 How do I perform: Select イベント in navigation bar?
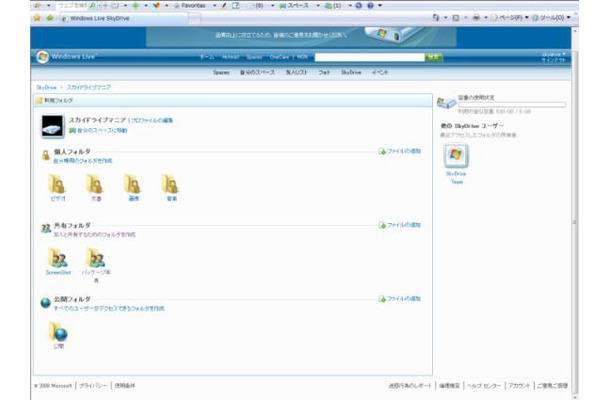pyautogui.click(x=380, y=72)
